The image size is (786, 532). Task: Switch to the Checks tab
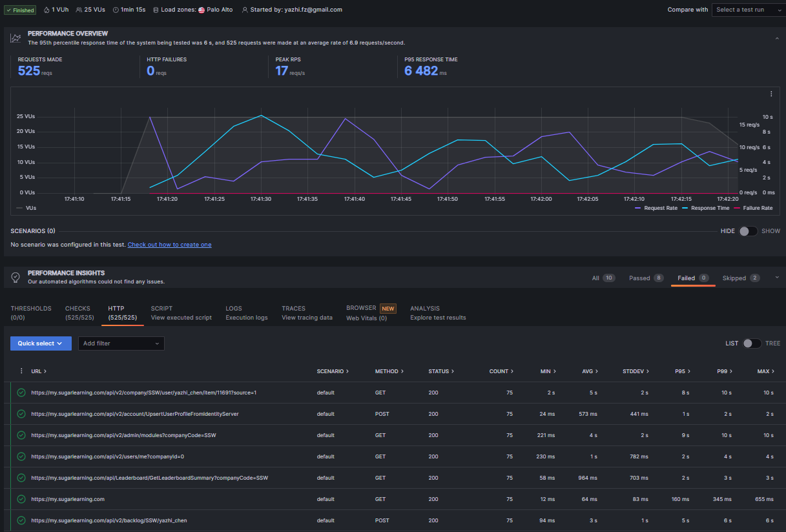78,312
